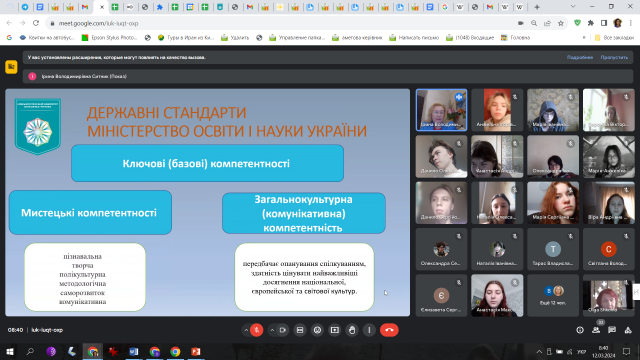This screenshot has width=640, height=360.
Task: Click the present screen icon
Action: point(335,330)
